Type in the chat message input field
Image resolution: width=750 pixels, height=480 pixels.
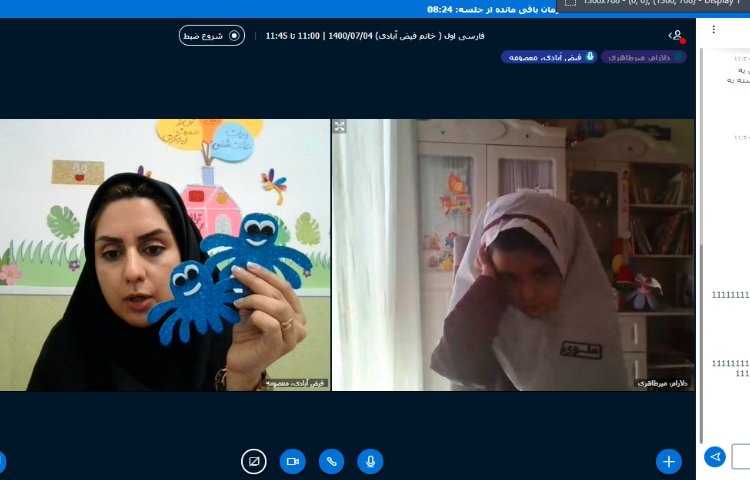tap(741, 457)
